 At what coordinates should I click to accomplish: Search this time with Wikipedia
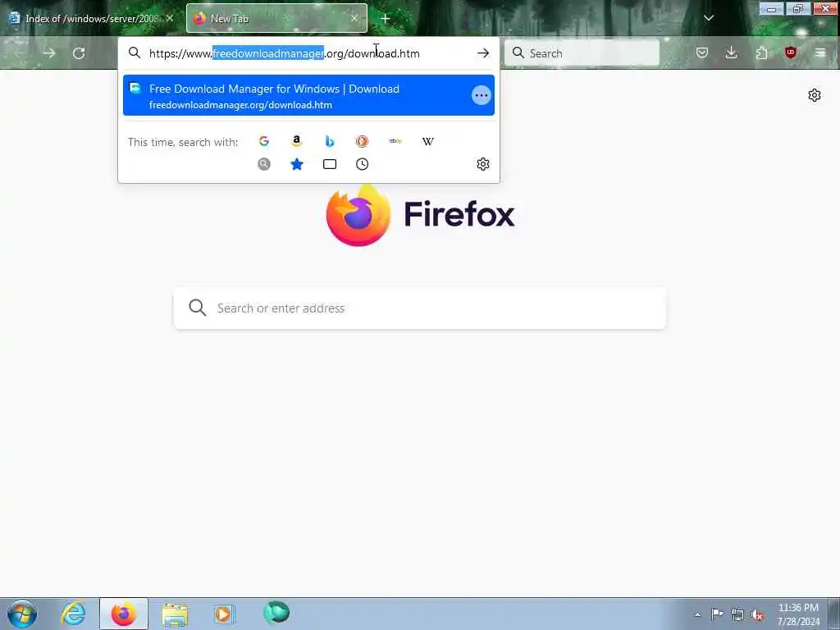427,141
